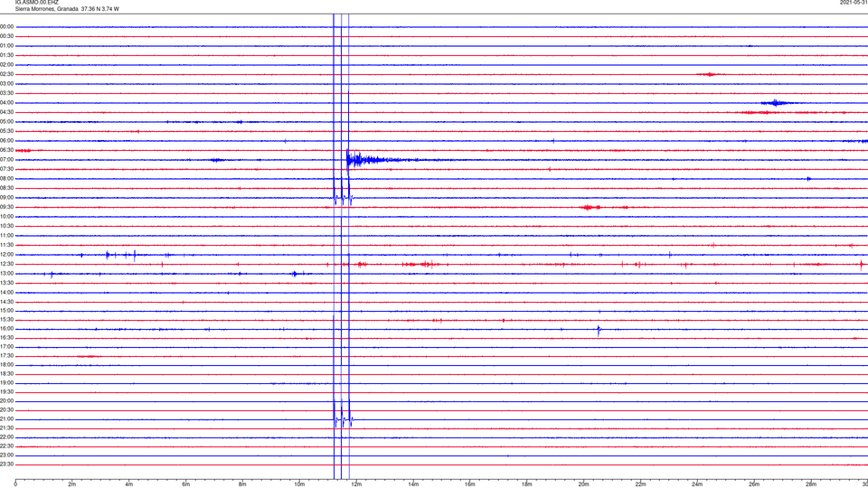Select the 04:00 trace time label
Image resolution: width=868 pixels, height=488 pixels.
7,102
